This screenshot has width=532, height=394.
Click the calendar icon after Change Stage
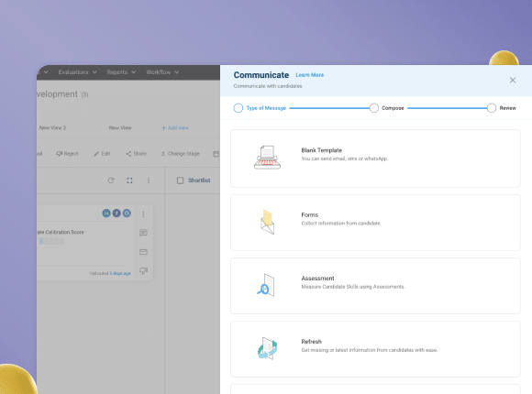[x=216, y=154]
